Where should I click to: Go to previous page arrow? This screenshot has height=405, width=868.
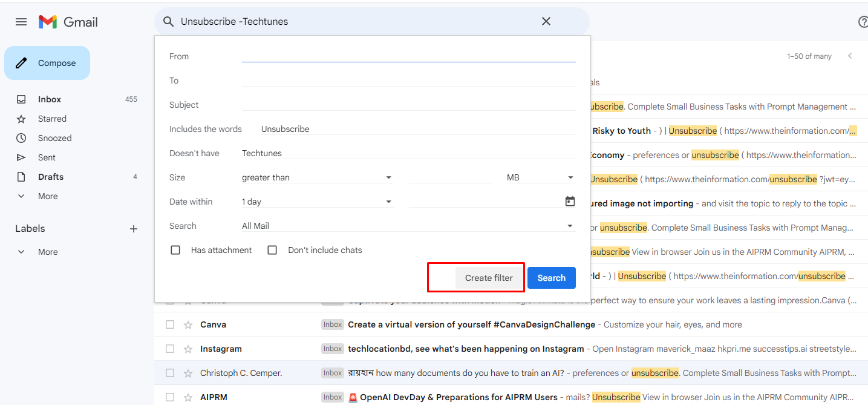point(850,56)
